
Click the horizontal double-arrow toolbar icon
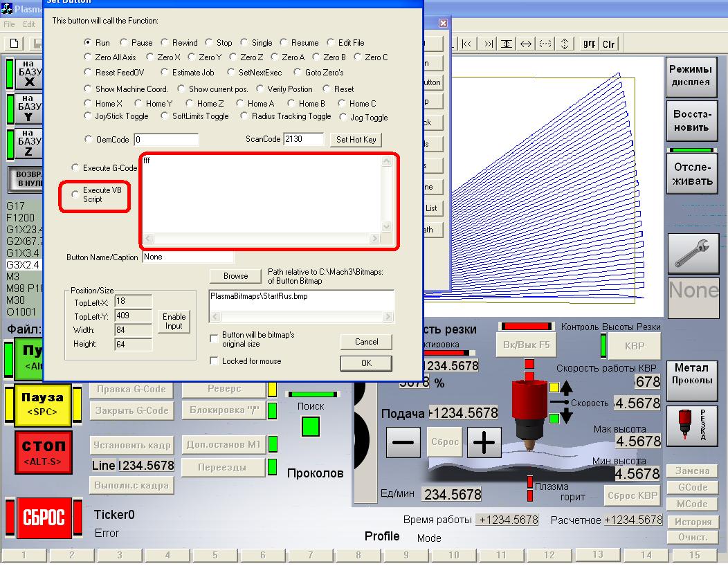(525, 44)
